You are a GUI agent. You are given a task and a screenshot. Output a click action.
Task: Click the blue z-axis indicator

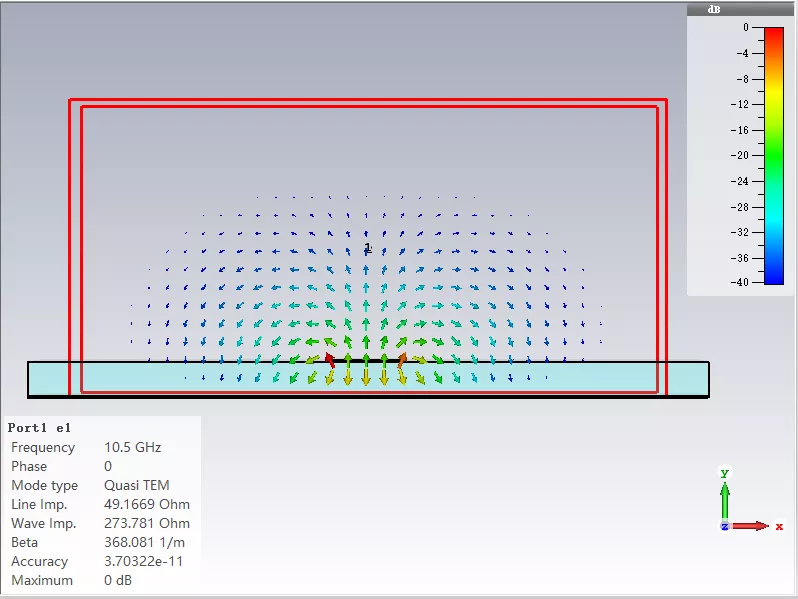click(x=724, y=526)
